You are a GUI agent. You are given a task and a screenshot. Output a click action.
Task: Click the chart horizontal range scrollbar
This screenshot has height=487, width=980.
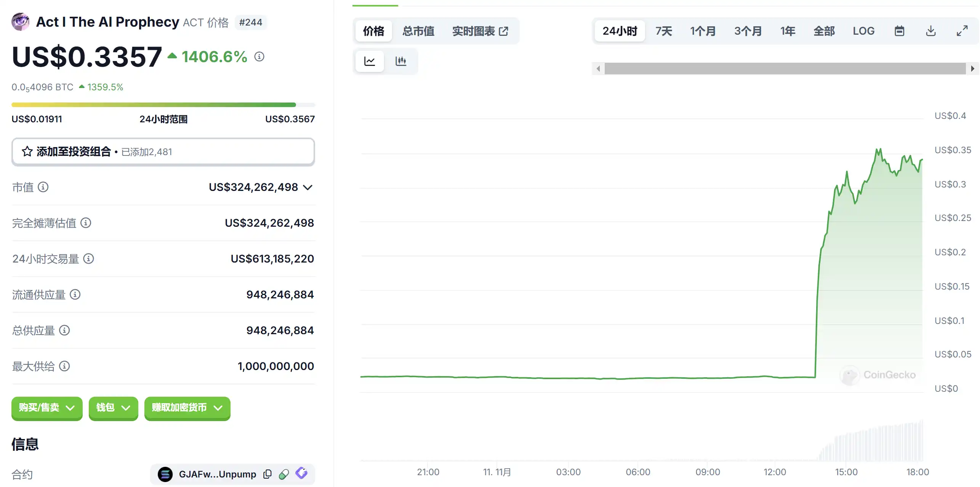(785, 69)
